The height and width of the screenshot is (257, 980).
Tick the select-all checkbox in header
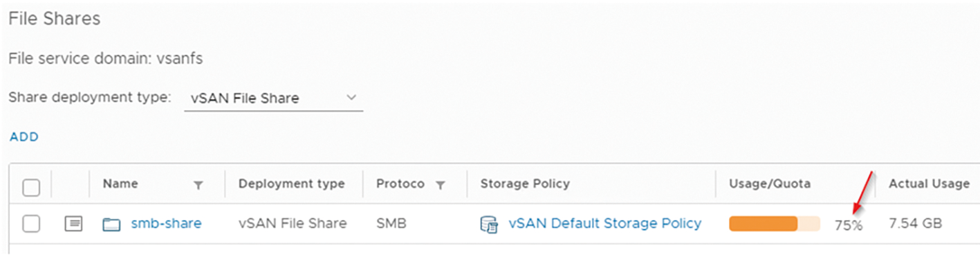pyautogui.click(x=31, y=187)
